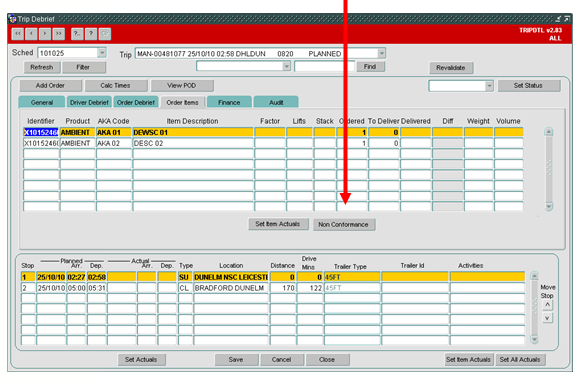Image resolution: width=583 pixels, height=381 pixels.
Task: Select the Order Items tab
Action: click(x=182, y=102)
